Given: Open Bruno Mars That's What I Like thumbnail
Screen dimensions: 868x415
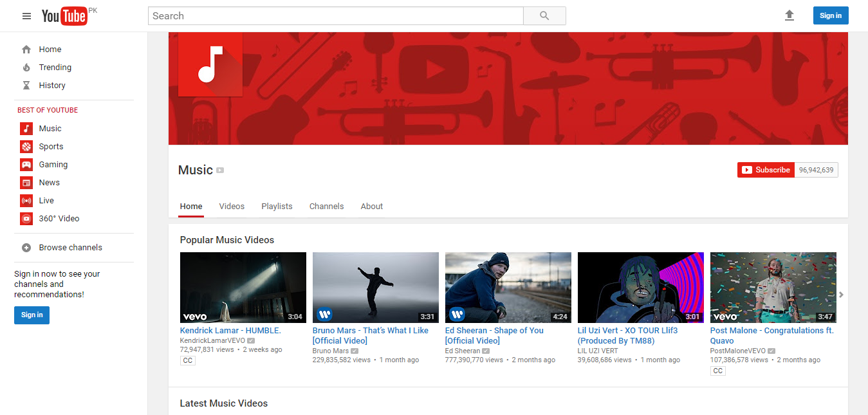Looking at the screenshot, I should tap(376, 288).
